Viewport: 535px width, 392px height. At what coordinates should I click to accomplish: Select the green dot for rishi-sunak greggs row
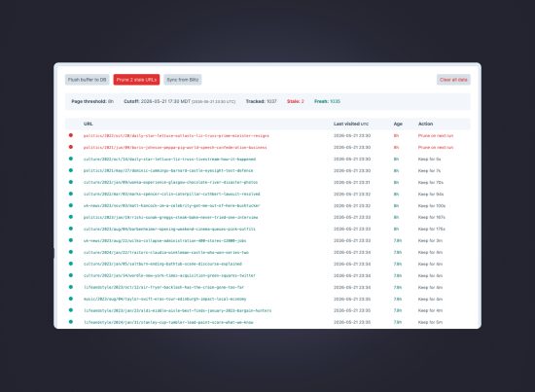(71, 217)
